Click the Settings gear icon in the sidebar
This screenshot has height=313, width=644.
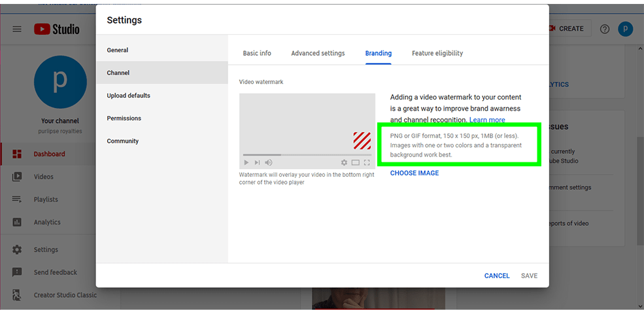click(17, 249)
